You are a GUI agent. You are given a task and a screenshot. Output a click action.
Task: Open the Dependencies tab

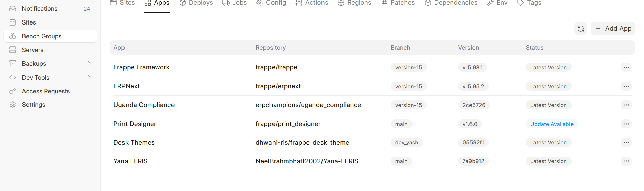(451, 3)
